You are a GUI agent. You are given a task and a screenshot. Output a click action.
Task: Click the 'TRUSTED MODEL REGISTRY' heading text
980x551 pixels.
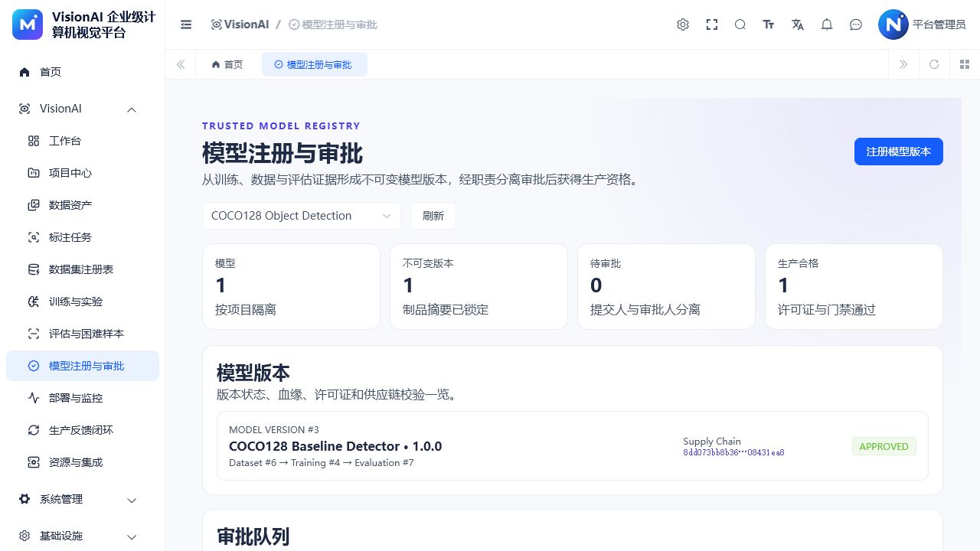[281, 126]
